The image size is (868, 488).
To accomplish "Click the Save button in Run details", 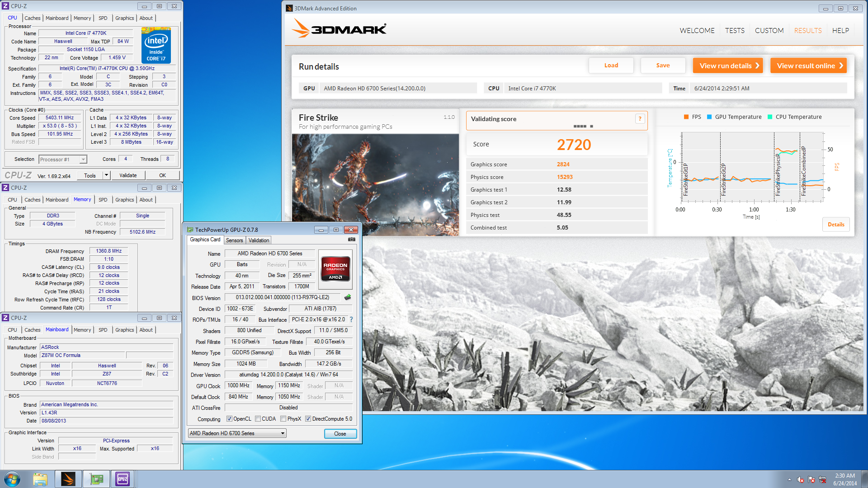I will 663,66.
